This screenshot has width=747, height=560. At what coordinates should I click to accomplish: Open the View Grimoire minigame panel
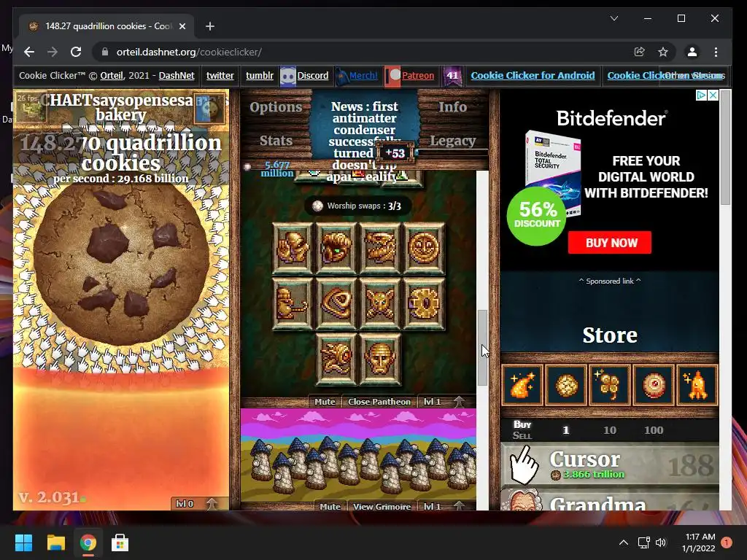[382, 506]
